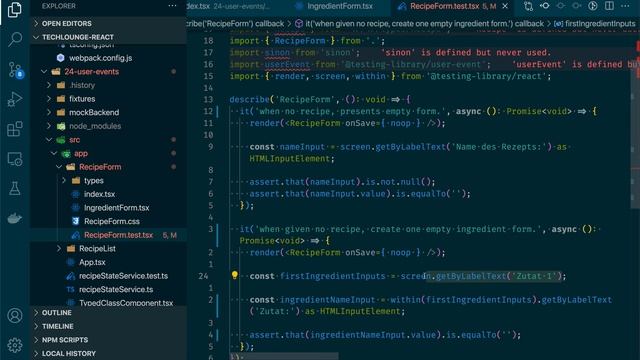The width and height of the screenshot is (640, 360).
Task: Click the red error marker in overview ruler
Action: [637, 46]
